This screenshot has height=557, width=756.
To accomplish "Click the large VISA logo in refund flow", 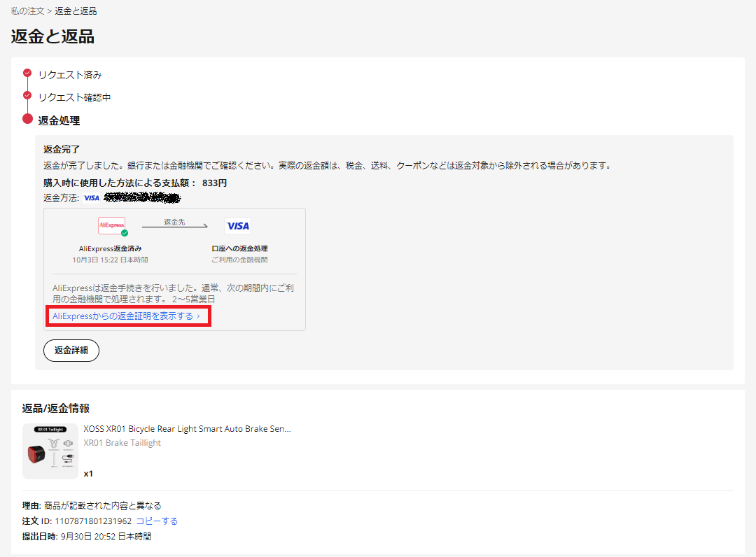I will [238, 226].
